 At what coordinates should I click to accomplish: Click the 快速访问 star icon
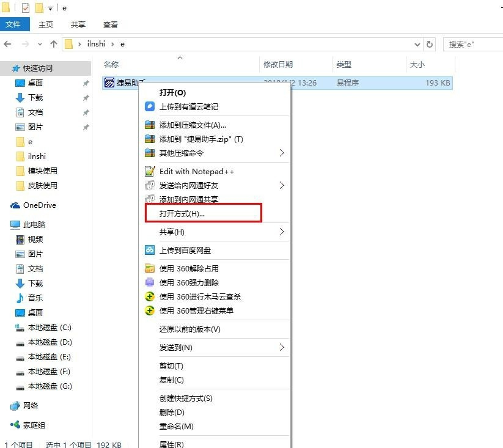[x=16, y=68]
